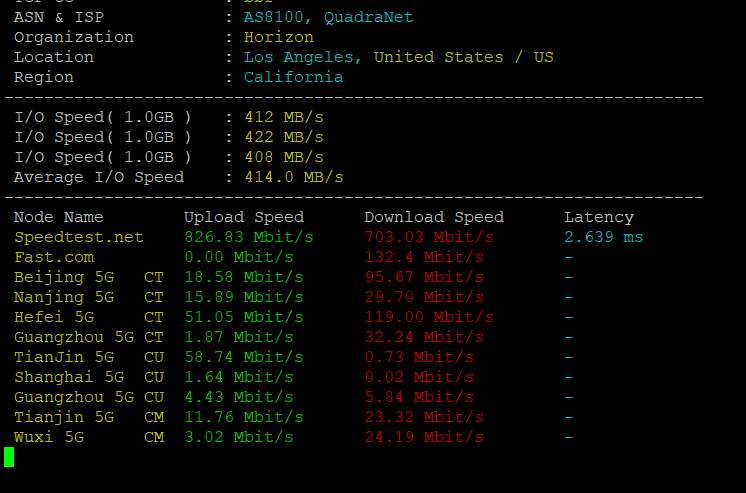Click the Upload Speed column header
Screen dimensions: 746x493
[244, 217]
